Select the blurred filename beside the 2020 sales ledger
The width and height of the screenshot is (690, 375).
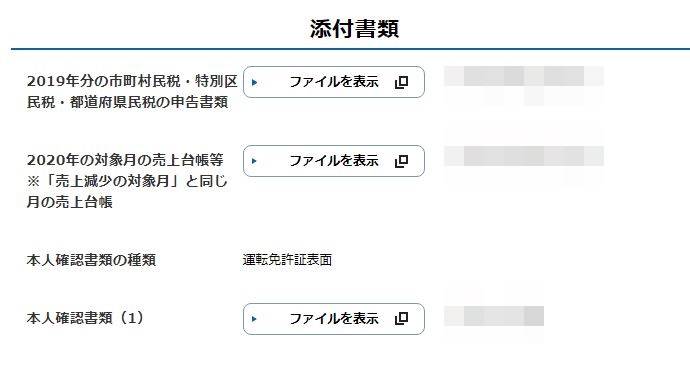[524, 156]
